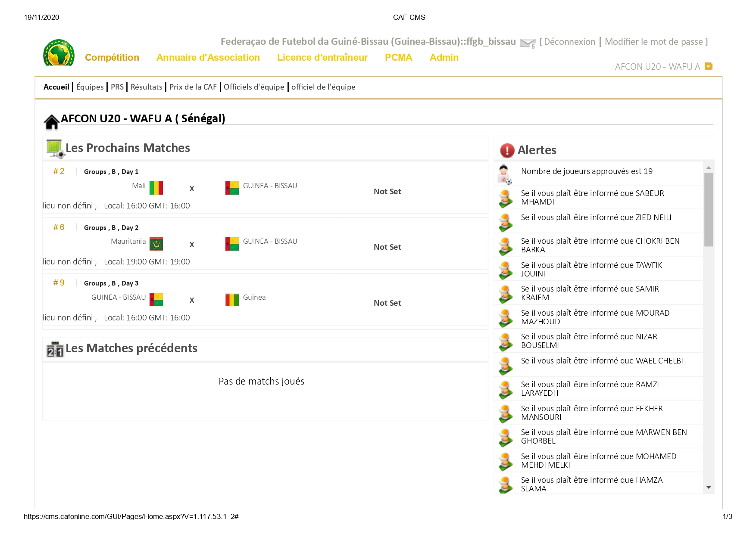Viewport: 756px width, 534px height.
Task: Open the Annuaire d'Association menu
Action: (208, 58)
